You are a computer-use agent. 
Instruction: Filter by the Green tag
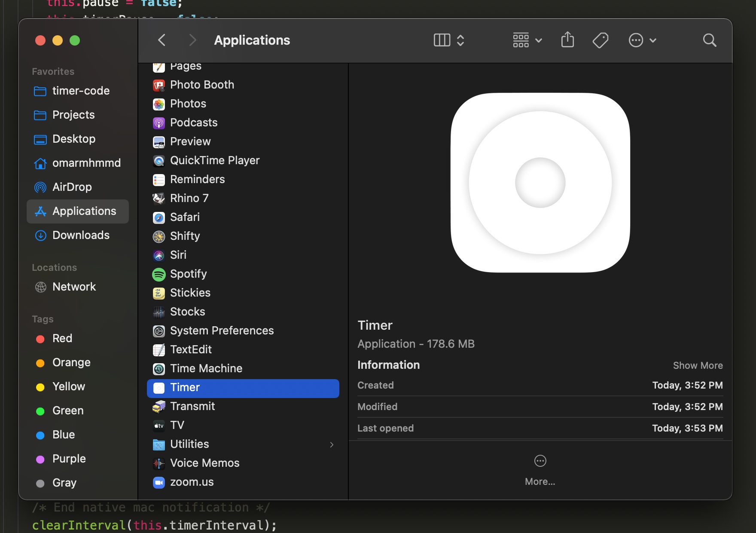click(x=78, y=410)
